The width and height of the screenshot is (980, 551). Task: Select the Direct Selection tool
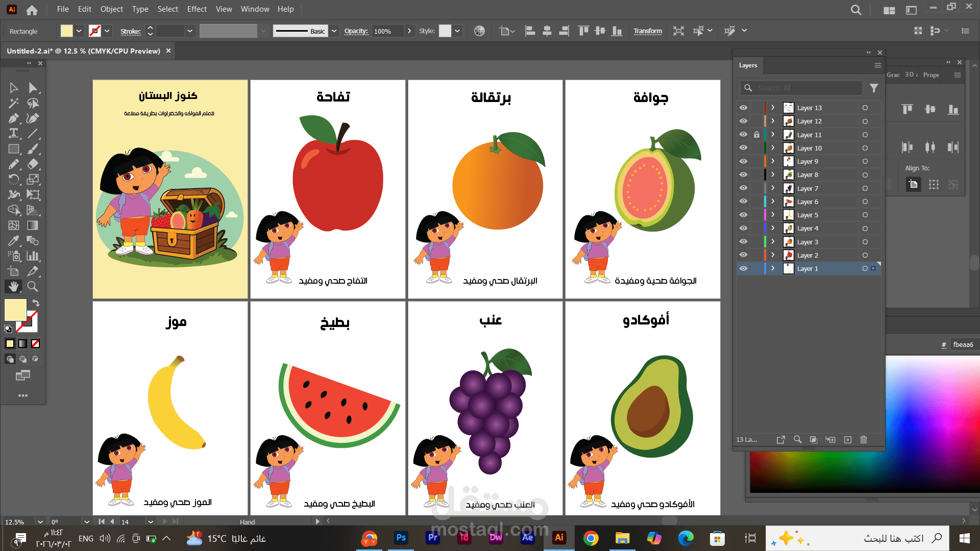[33, 88]
